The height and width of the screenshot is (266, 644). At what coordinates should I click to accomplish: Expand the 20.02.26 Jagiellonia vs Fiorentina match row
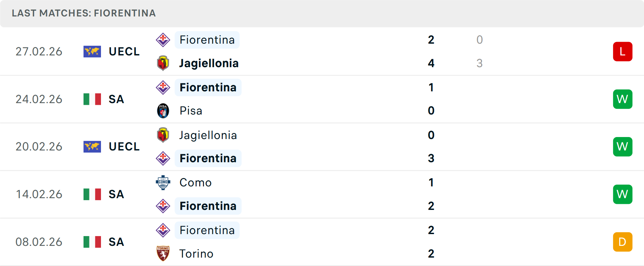(x=322, y=146)
